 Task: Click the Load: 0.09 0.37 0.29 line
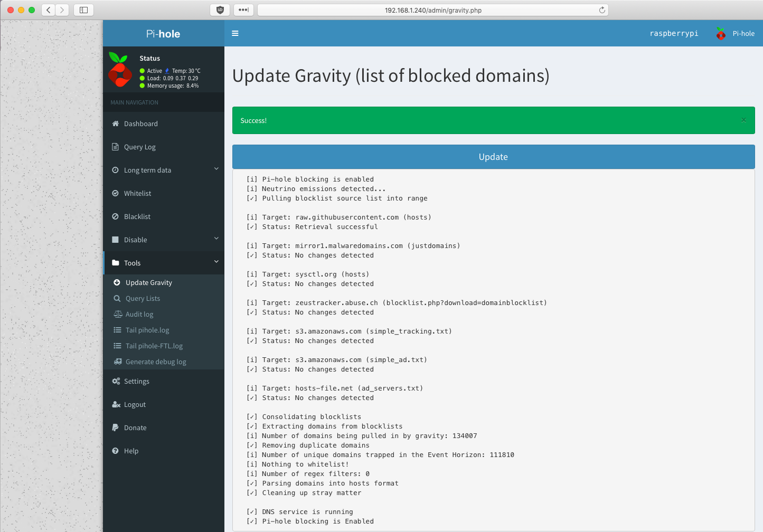pyautogui.click(x=169, y=78)
